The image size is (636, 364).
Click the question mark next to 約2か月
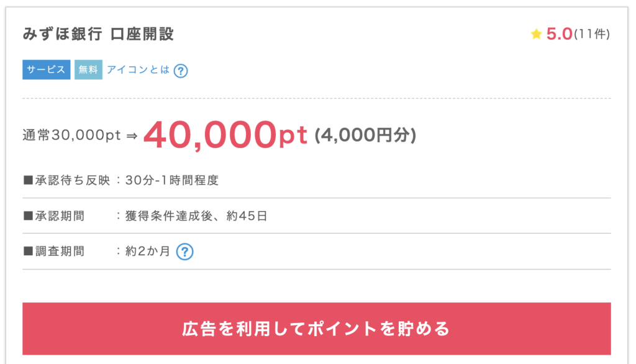tap(184, 252)
